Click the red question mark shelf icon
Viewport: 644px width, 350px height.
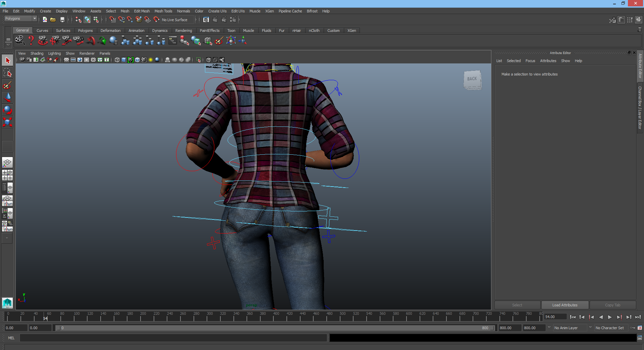[31, 41]
